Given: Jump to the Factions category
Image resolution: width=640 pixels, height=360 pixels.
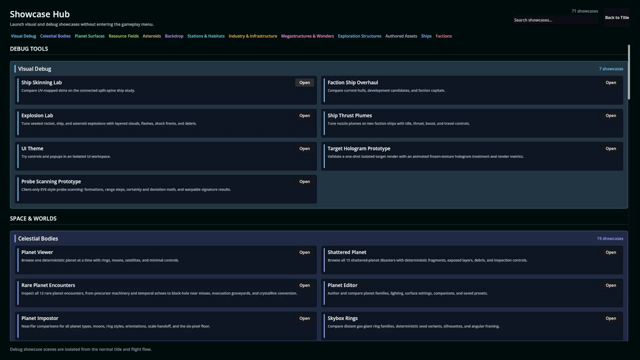Looking at the screenshot, I should tap(443, 36).
